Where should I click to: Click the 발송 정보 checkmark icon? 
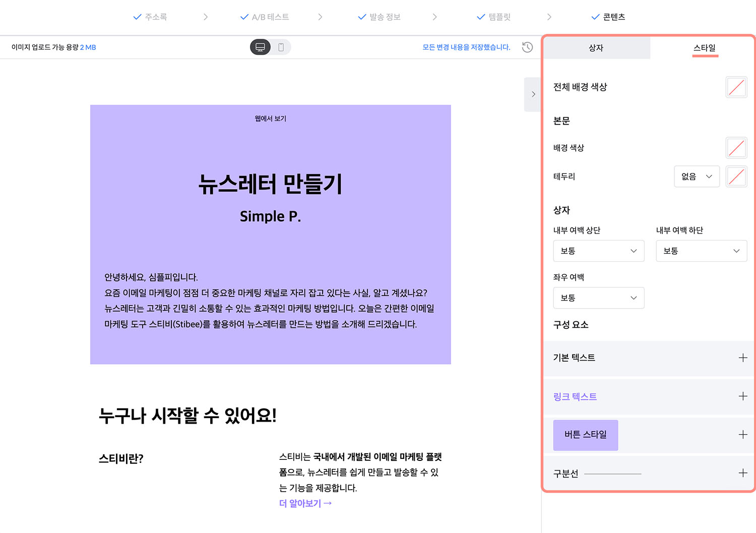click(x=362, y=17)
